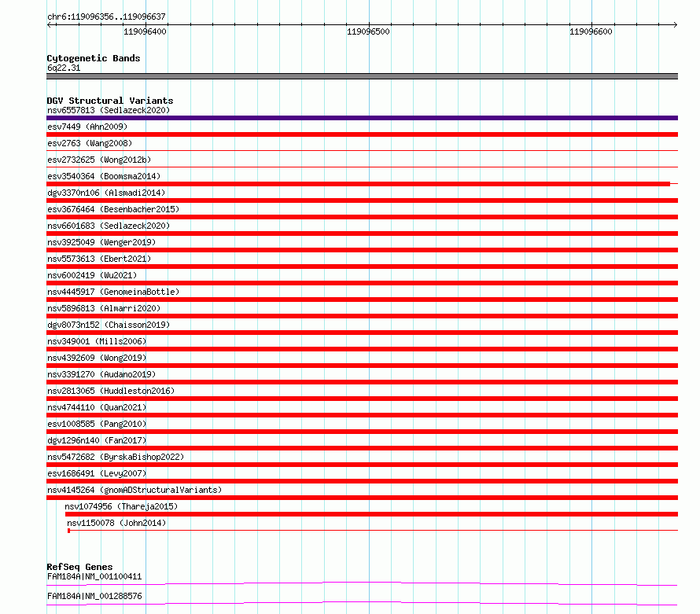Click variant nsv6002419 (Wu2021)

(92, 275)
